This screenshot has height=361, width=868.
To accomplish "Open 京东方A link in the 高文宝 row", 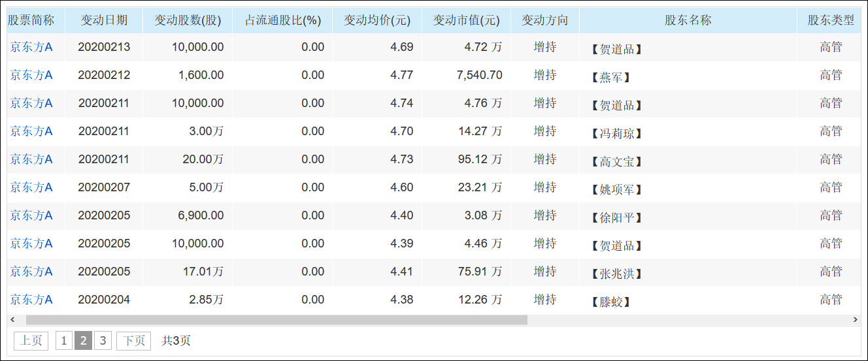I will (x=31, y=159).
